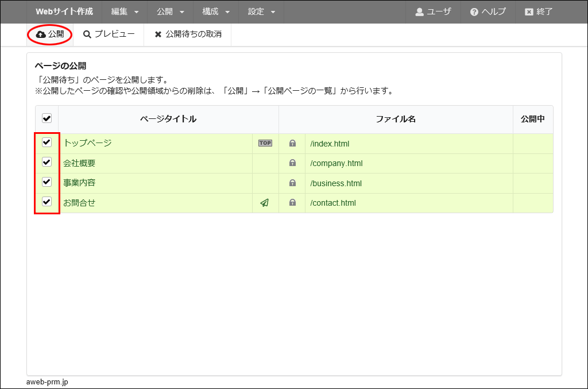Expand the 構成 dropdown menu
Image resolution: width=588 pixels, height=389 pixels.
pos(216,11)
